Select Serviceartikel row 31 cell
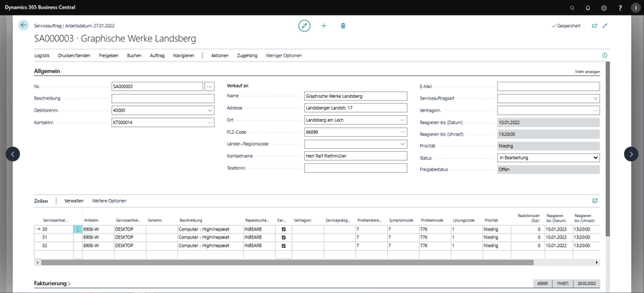The height and width of the screenshot is (293, 644). point(54,238)
